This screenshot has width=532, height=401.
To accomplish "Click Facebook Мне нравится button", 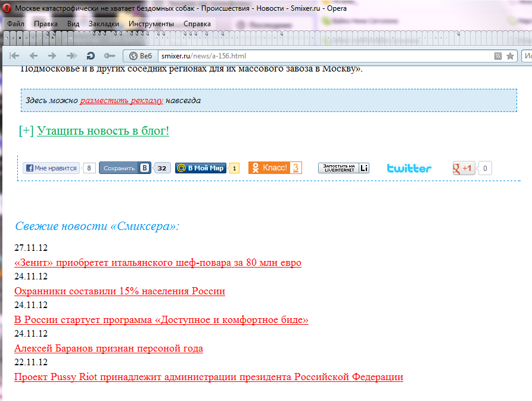I will point(51,168).
